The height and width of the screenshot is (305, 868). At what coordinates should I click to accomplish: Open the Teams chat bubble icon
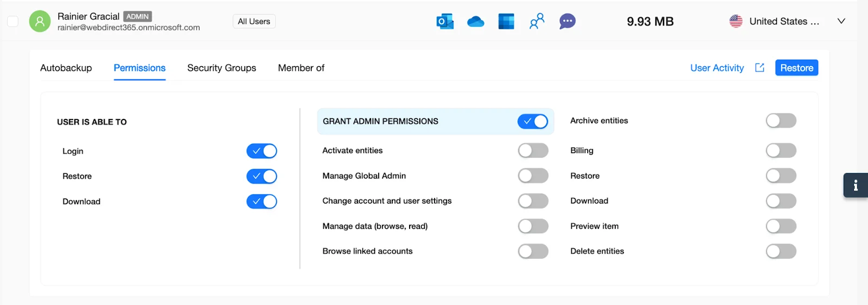567,22
